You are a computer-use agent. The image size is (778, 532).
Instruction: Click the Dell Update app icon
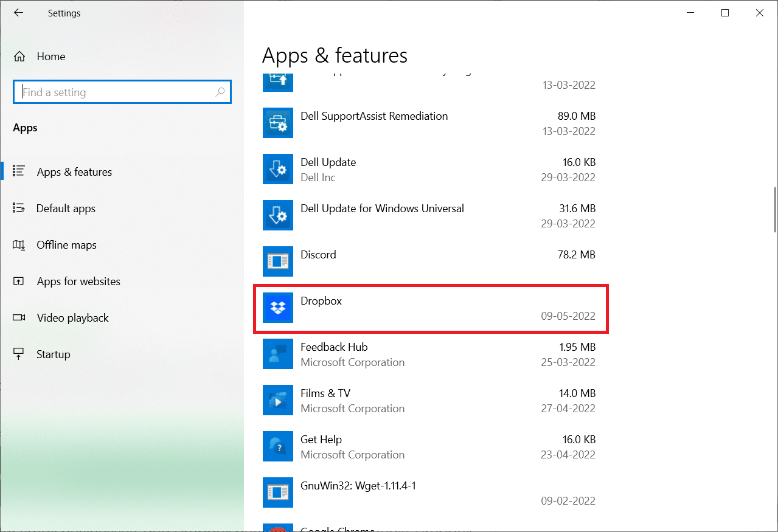click(278, 170)
